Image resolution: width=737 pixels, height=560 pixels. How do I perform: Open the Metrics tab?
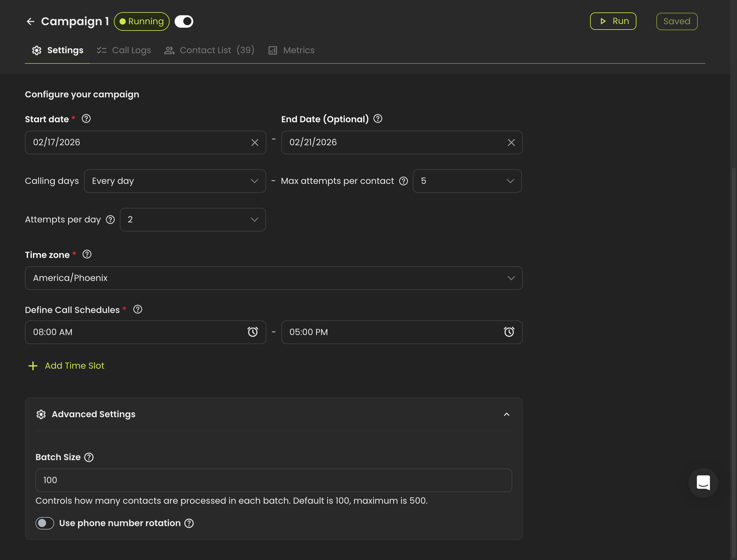pos(291,50)
